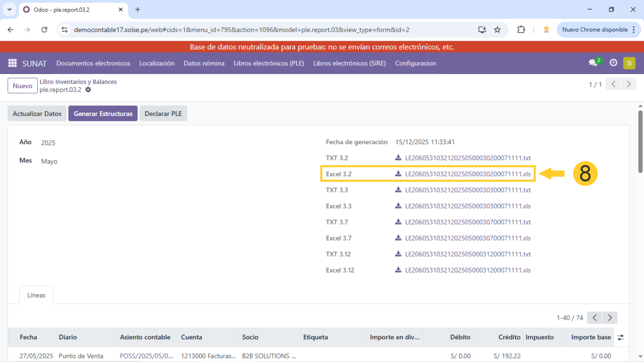Download the TXT 3.2 file
The image size is (644, 362).
[467, 158]
